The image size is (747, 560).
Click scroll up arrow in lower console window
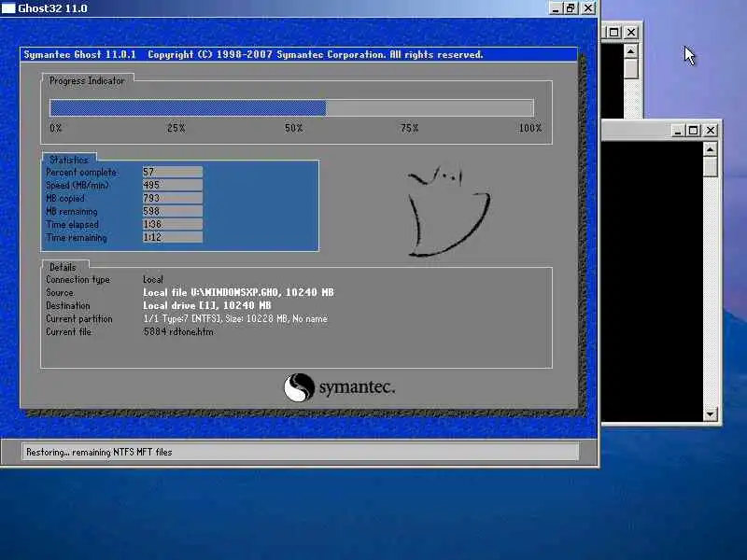(x=710, y=149)
